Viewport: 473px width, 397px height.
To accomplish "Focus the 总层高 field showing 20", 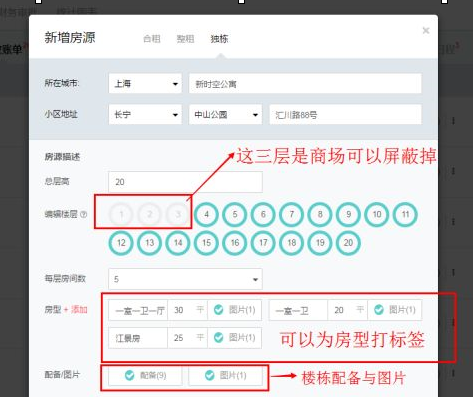I will click(x=185, y=182).
